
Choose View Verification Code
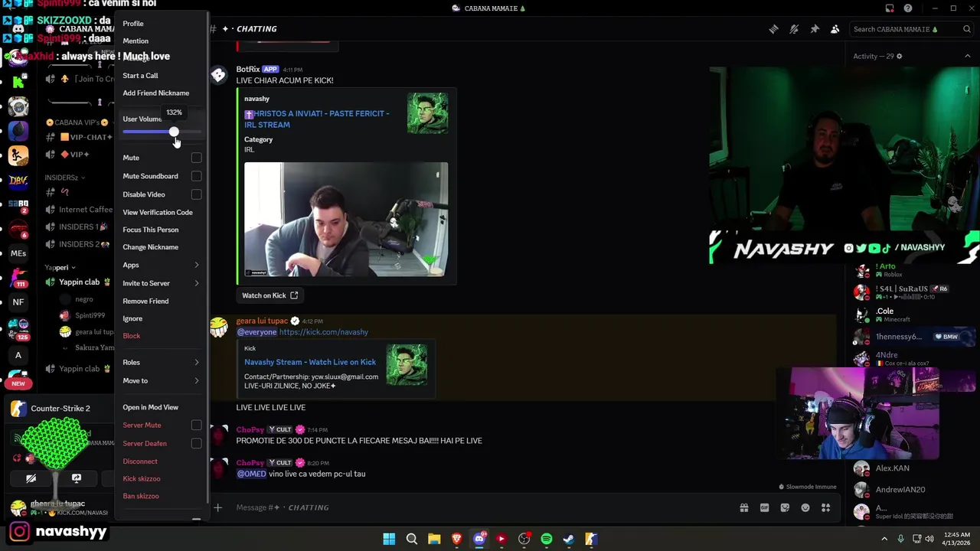(x=158, y=212)
